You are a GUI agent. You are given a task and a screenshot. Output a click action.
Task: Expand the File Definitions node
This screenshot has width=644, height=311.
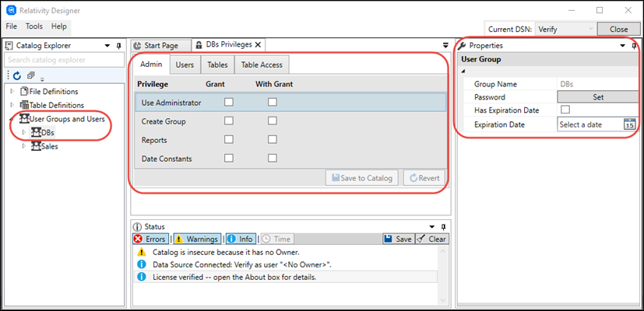click(12, 91)
